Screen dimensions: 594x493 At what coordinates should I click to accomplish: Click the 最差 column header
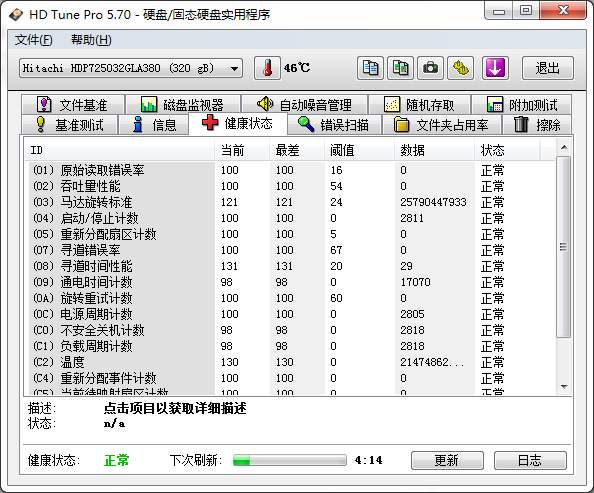pyautogui.click(x=297, y=150)
